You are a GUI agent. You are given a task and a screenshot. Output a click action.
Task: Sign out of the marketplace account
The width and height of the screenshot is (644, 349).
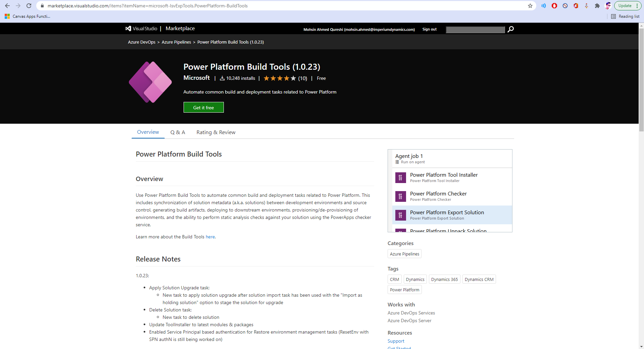point(429,29)
